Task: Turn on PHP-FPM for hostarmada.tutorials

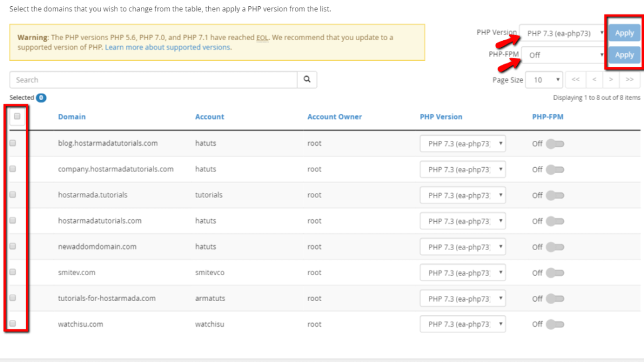Action: 555,195
